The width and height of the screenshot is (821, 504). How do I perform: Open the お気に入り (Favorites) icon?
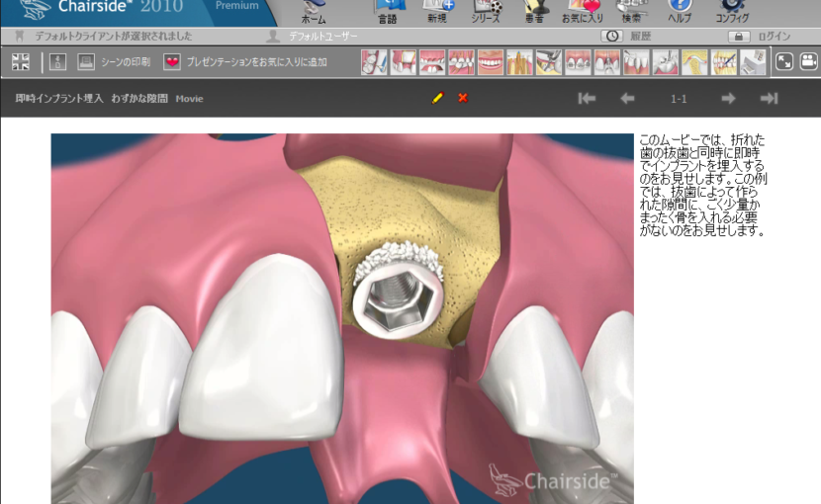coord(583,12)
